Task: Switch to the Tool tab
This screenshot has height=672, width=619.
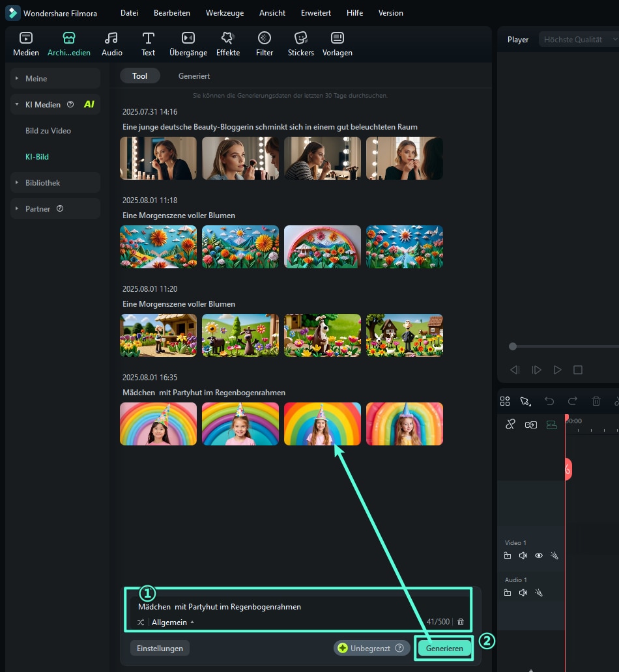Action: point(140,76)
